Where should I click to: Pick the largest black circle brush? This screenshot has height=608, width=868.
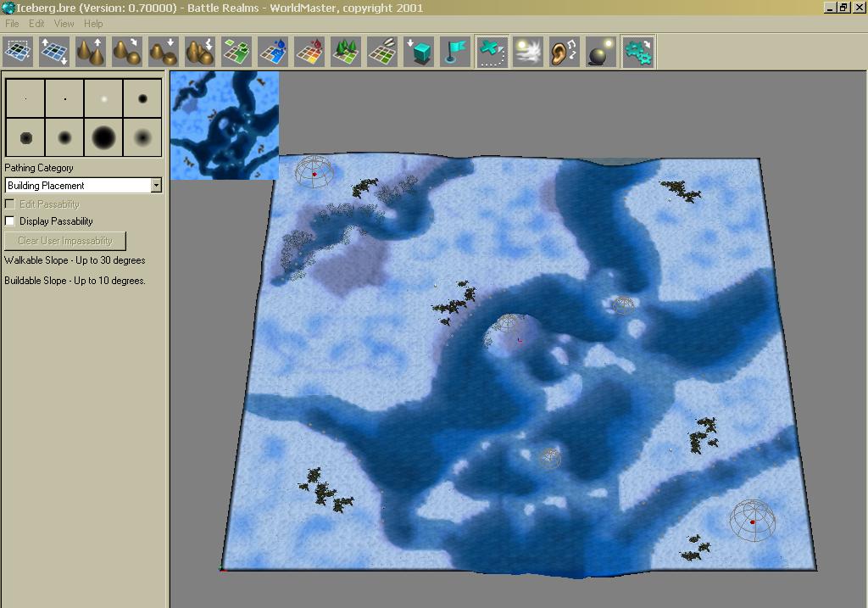coord(103,137)
